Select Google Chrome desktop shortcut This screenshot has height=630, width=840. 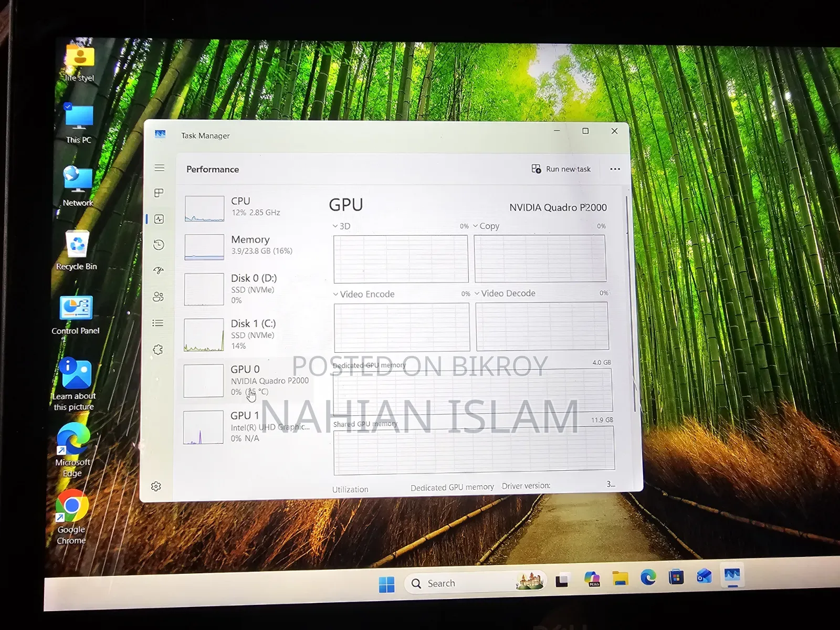pyautogui.click(x=71, y=517)
